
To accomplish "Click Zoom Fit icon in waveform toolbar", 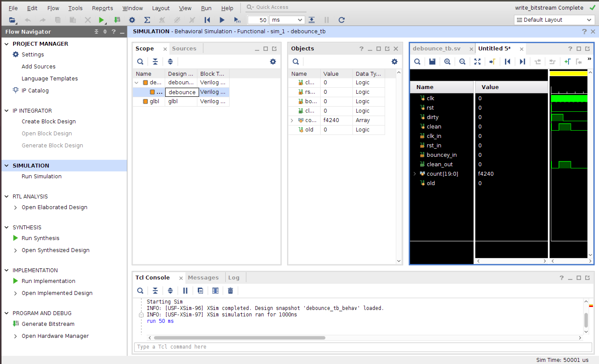I will click(x=477, y=62).
